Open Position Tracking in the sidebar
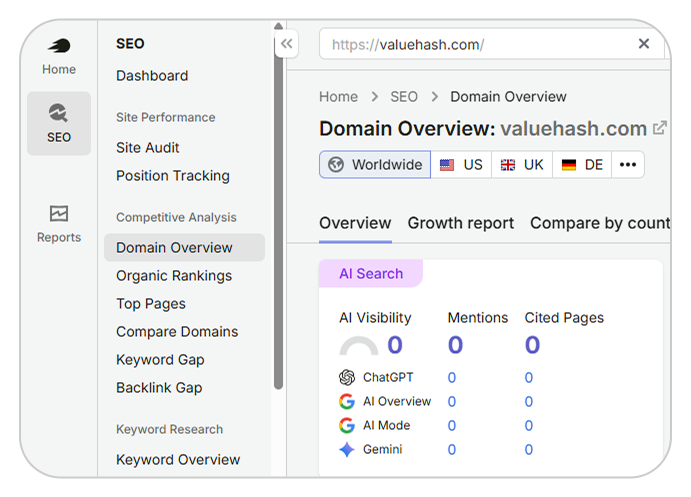Screen dimensions: 691x497 click(173, 176)
